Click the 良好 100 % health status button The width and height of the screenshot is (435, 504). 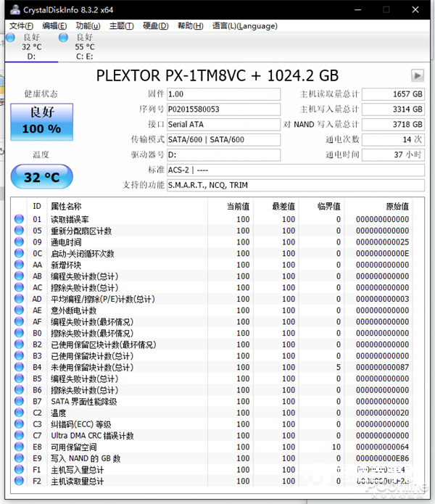click(42, 122)
